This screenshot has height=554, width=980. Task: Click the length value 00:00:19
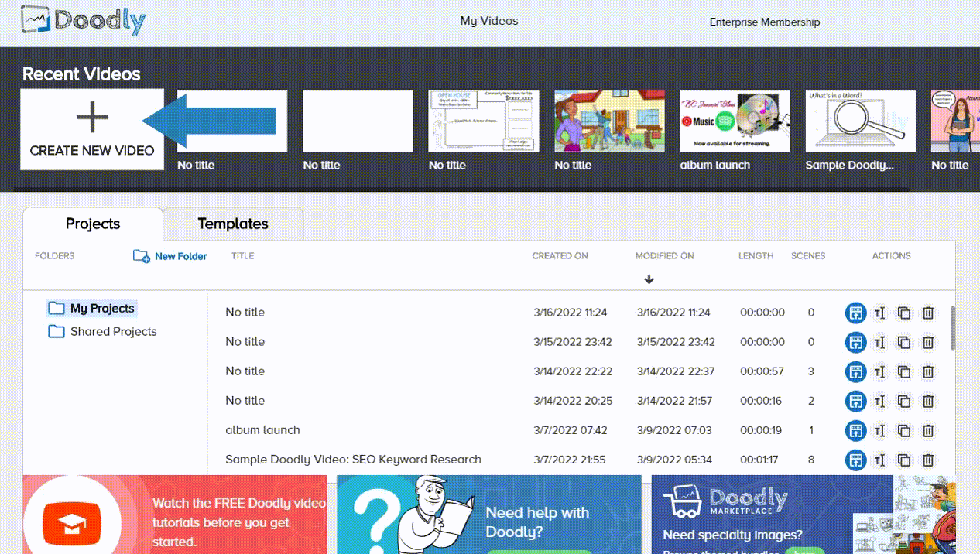click(x=762, y=430)
